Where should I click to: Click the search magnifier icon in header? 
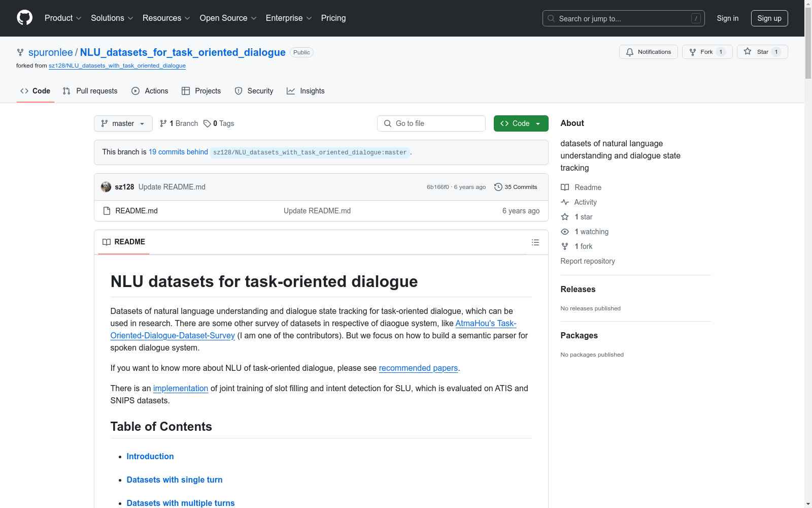(x=551, y=18)
